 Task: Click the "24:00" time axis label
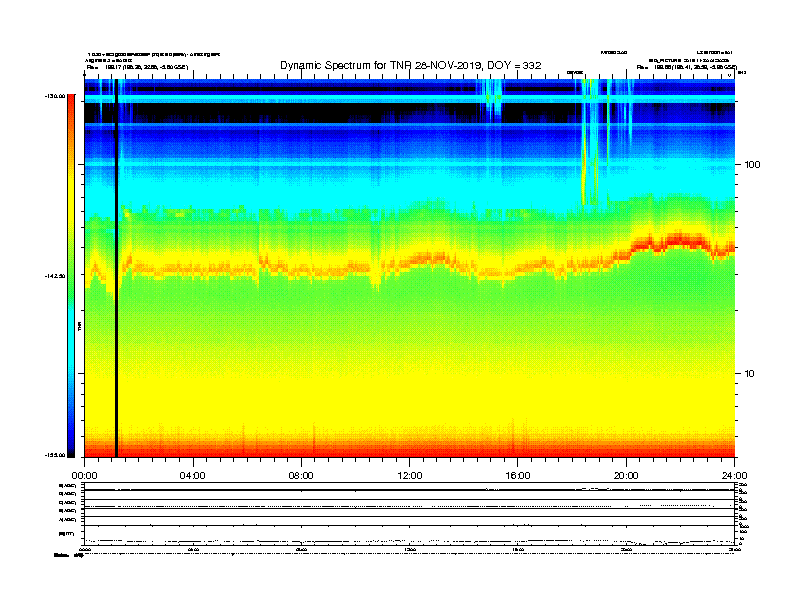coord(734,476)
